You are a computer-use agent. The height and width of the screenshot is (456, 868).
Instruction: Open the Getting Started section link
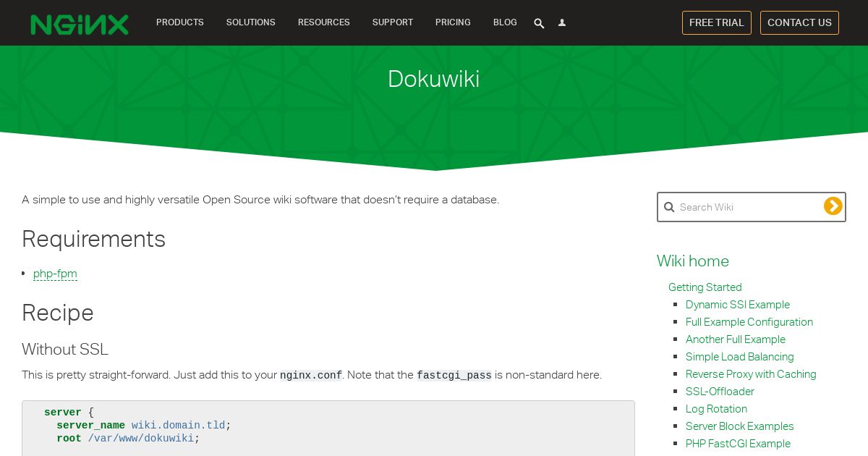click(x=705, y=287)
